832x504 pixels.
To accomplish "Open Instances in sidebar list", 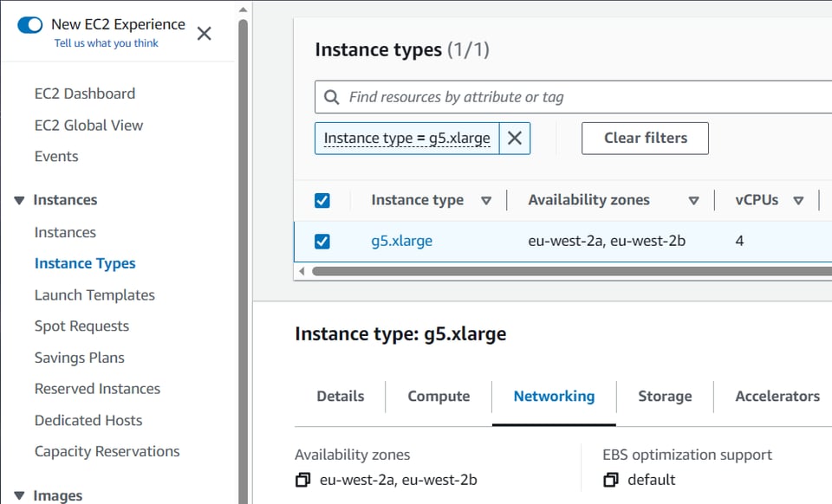I will (x=65, y=233).
